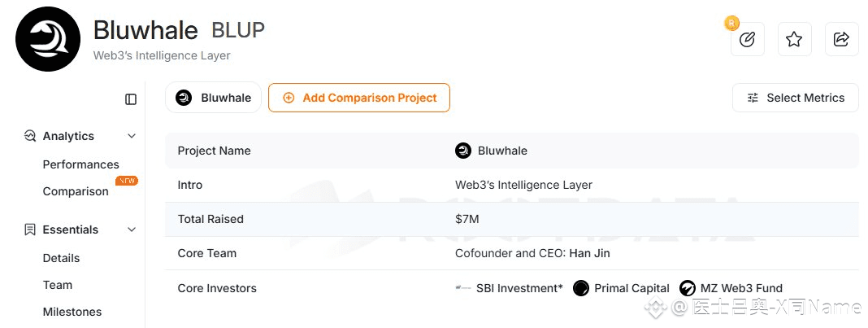Viewport: 868px width, 328px height.
Task: Click the Bluwhale icon in Project Name row
Action: (x=463, y=151)
